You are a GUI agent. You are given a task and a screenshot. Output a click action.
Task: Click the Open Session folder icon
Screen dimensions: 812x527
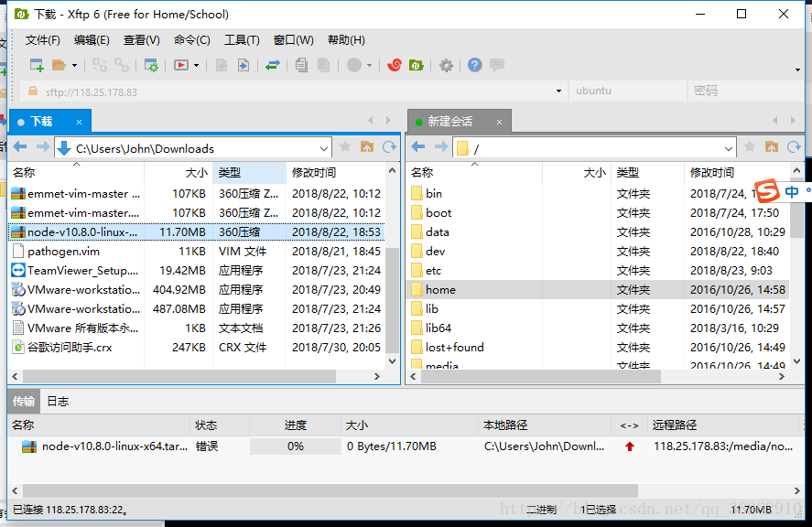coord(59,65)
